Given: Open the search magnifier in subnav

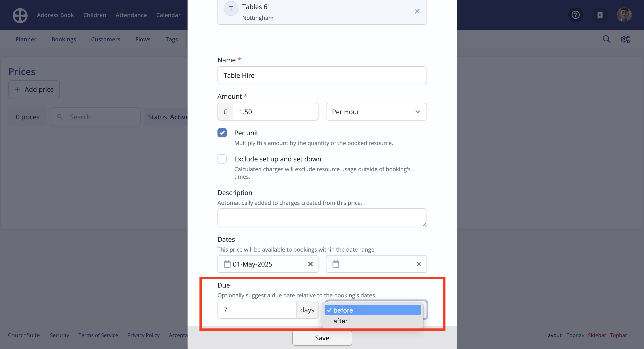Looking at the screenshot, I should 606,39.
